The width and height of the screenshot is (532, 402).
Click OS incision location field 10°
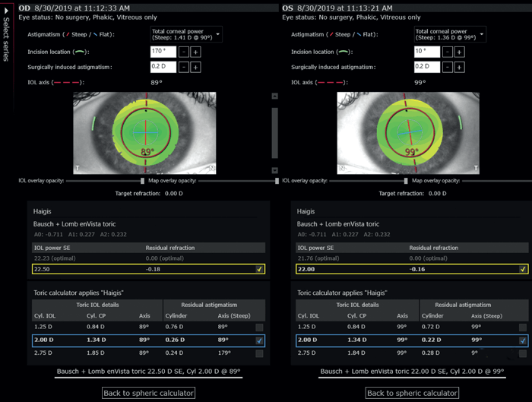click(x=427, y=52)
